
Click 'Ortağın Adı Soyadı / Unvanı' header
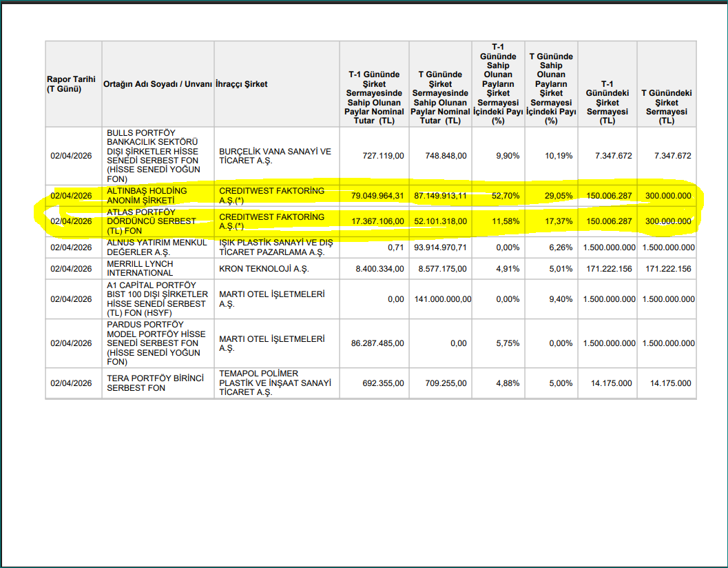tap(158, 84)
